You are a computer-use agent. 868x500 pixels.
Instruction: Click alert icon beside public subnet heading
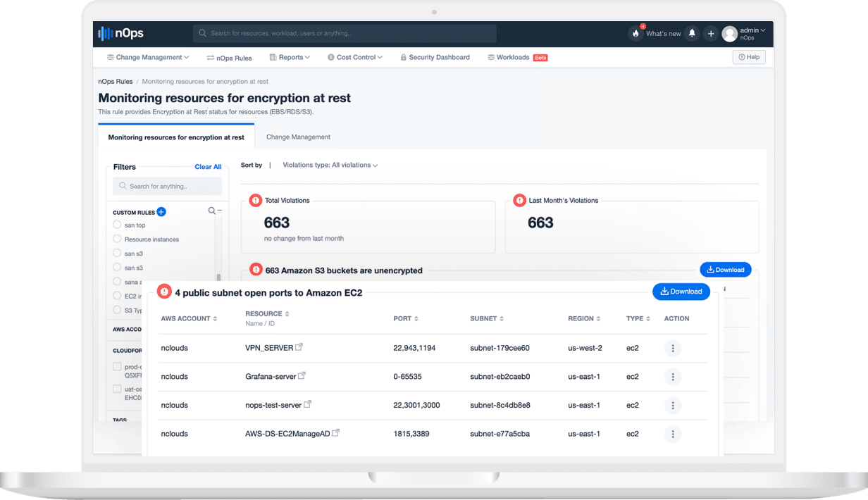point(164,291)
